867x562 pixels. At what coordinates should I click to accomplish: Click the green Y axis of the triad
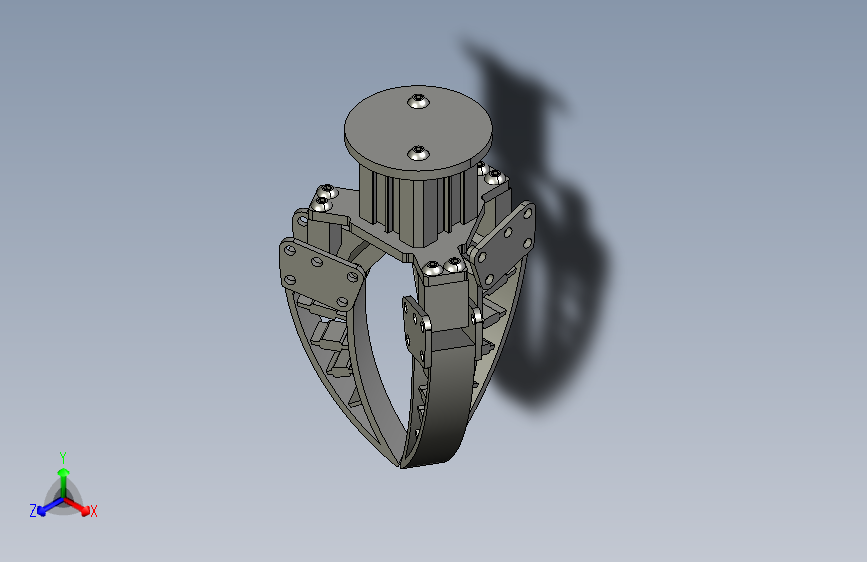[64, 481]
